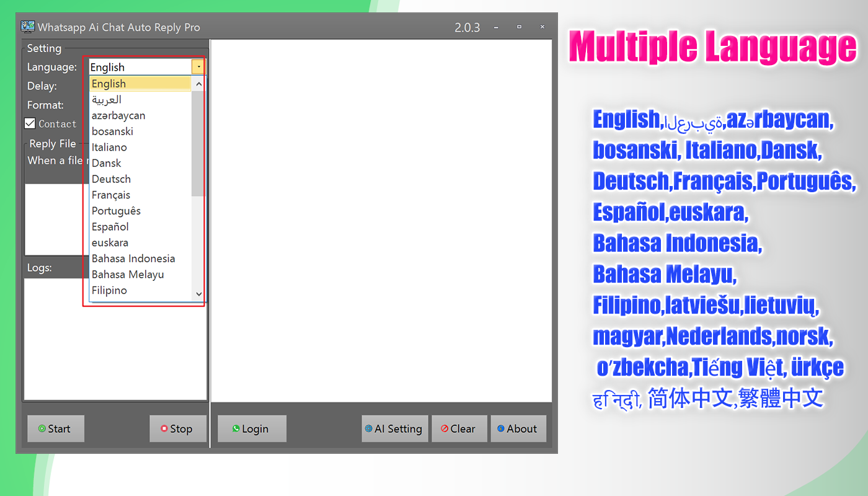
Task: Select euskara from the list
Action: [141, 243]
